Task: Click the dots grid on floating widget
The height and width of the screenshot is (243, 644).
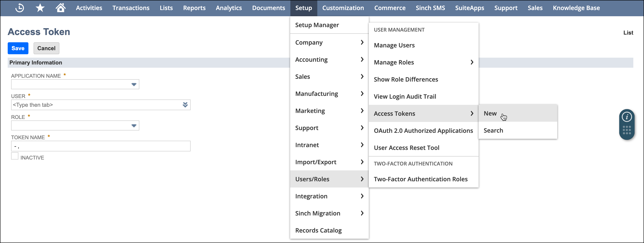Action: coord(626,130)
